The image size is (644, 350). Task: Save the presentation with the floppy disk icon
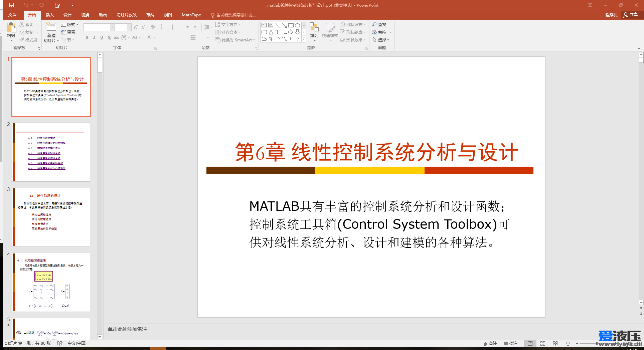tap(12, 5)
